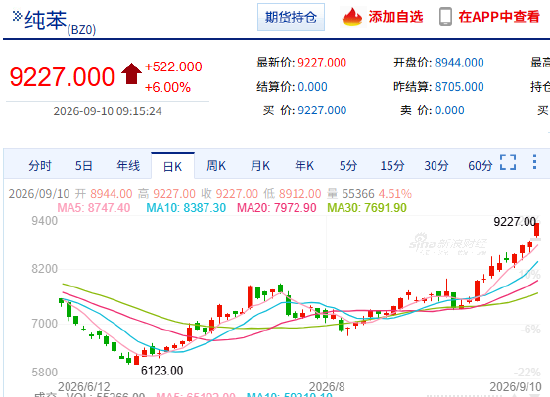This screenshot has height=397, width=550.
Task: Click the fullscreen chart icon
Action: pos(508,162)
